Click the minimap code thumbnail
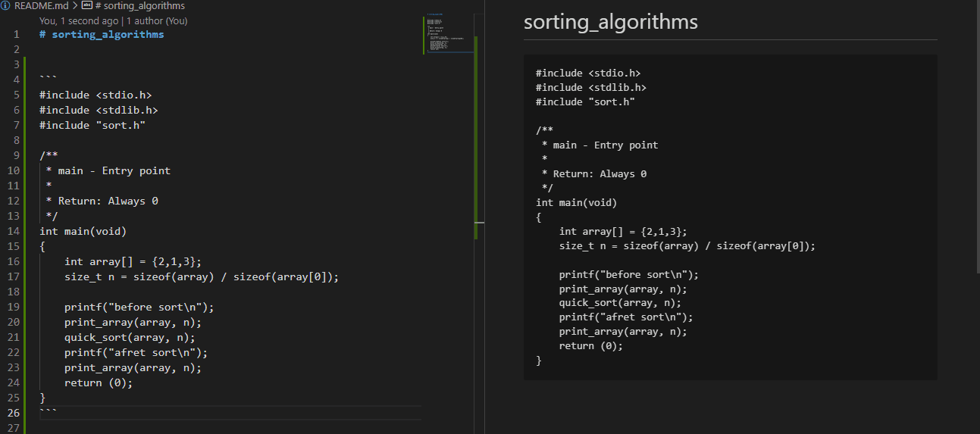The image size is (980, 434). click(447, 35)
